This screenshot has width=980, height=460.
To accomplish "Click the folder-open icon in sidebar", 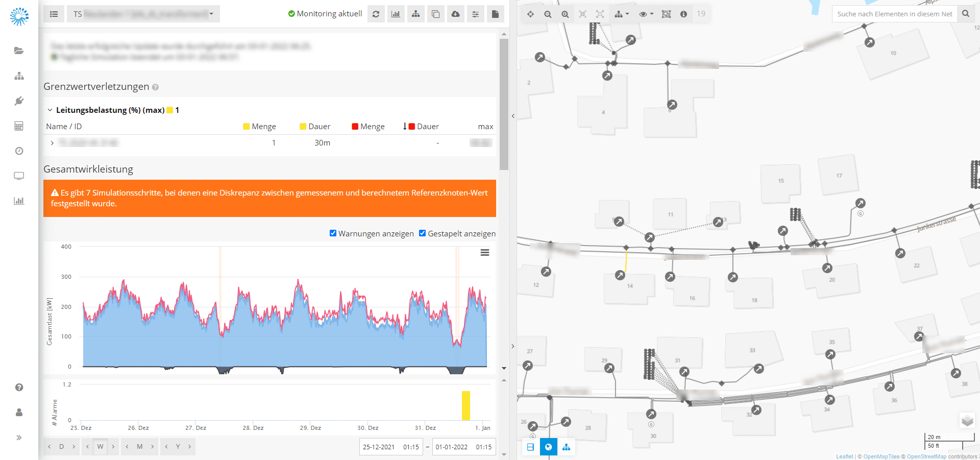I will [19, 51].
